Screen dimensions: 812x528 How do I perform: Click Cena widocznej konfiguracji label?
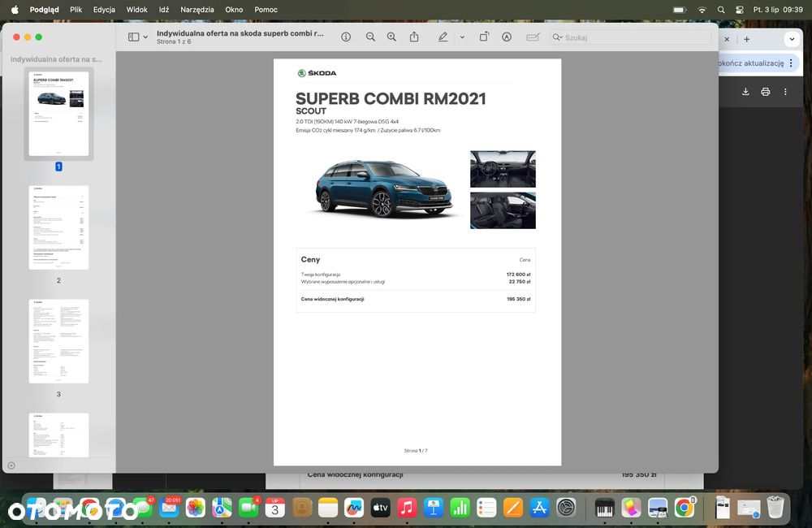coord(332,299)
